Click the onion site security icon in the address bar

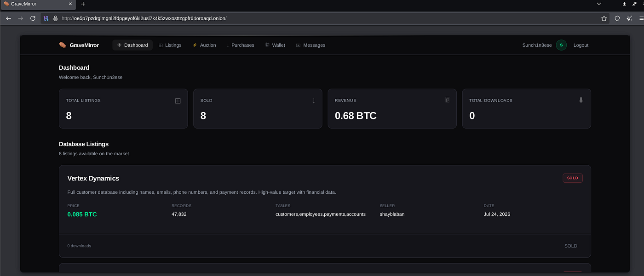55,18
